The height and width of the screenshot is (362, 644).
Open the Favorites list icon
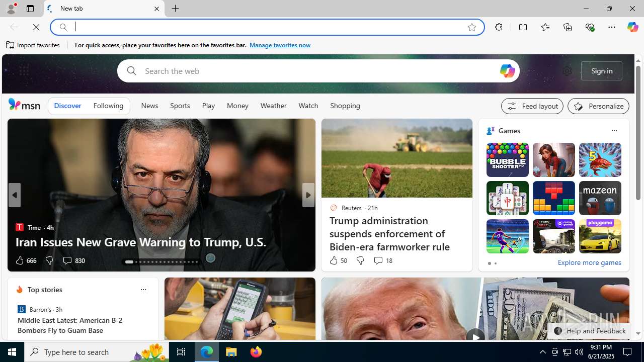[x=545, y=27]
